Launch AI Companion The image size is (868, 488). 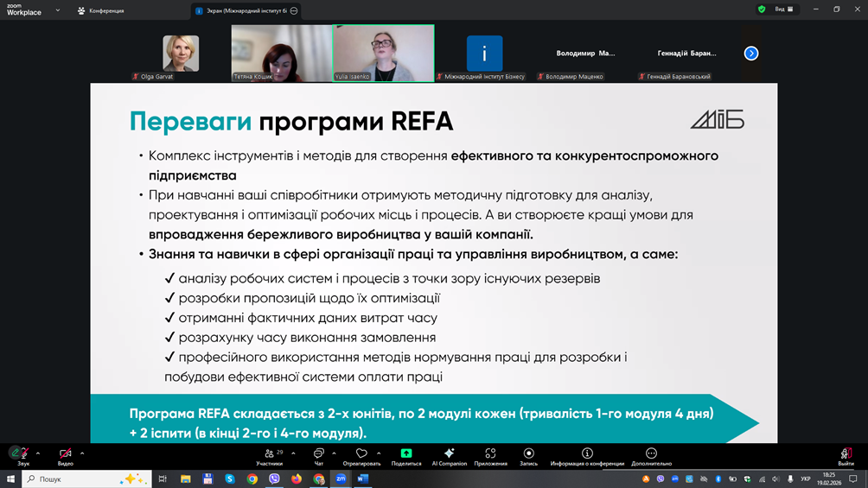click(x=449, y=455)
